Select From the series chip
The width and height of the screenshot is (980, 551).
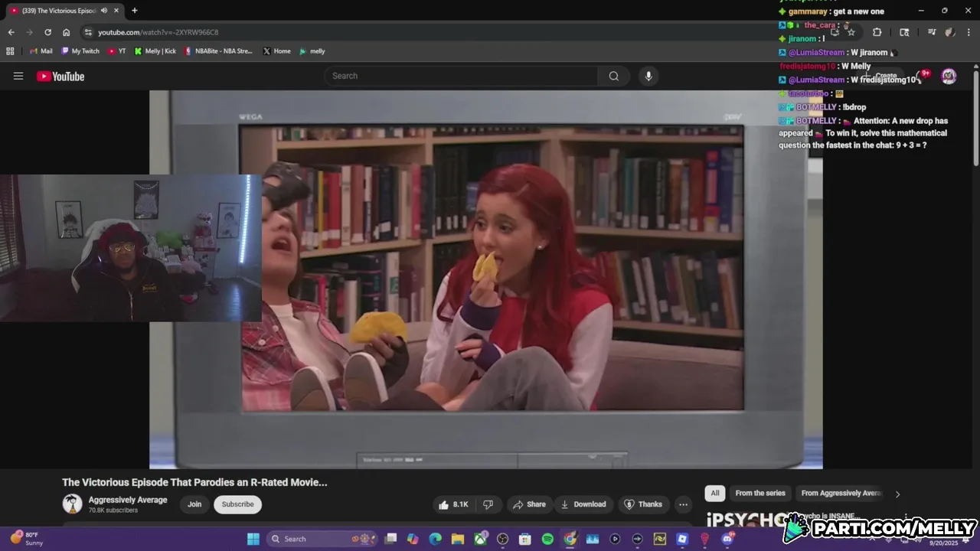[x=760, y=494]
